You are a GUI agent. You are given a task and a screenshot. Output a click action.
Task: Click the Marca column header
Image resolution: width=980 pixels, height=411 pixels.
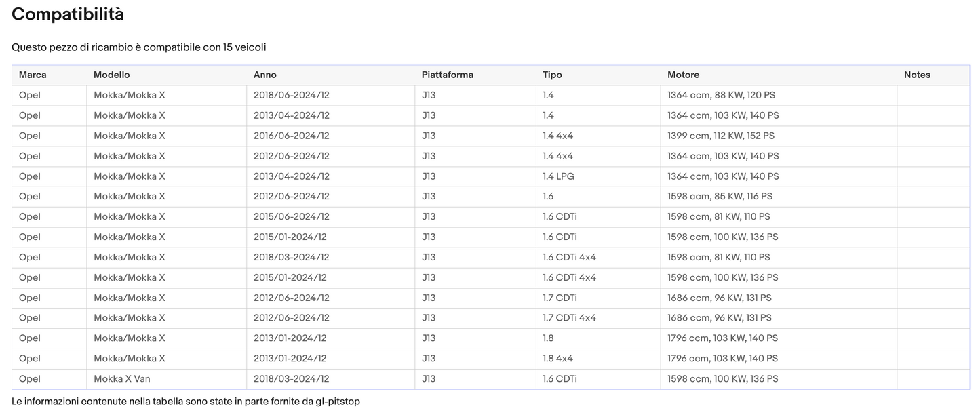coord(33,75)
